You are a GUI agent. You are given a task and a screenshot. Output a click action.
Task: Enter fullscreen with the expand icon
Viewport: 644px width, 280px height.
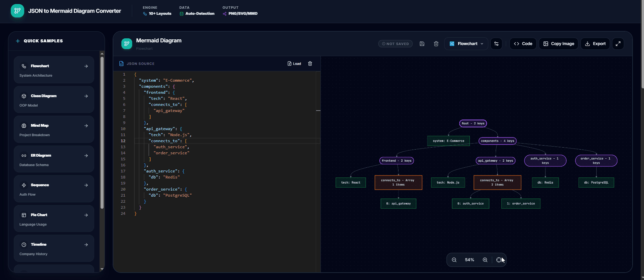(618, 44)
